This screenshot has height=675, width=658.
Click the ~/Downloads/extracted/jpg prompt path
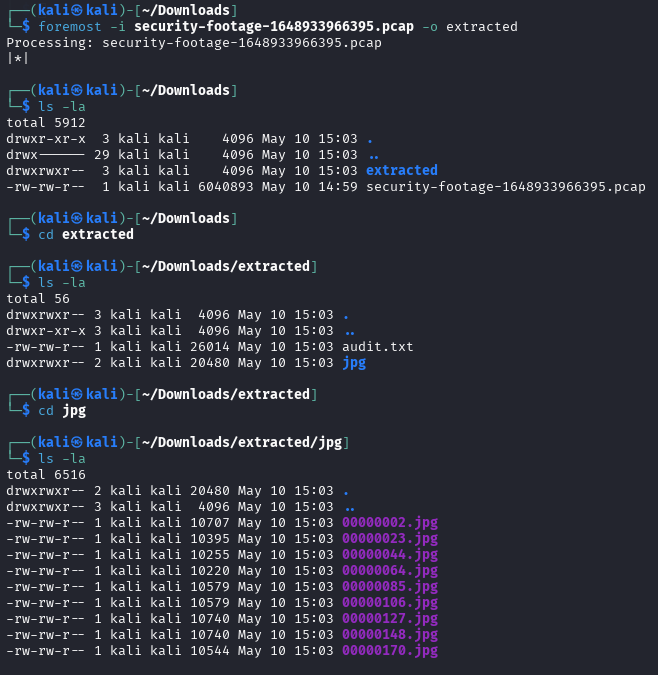(x=241, y=443)
